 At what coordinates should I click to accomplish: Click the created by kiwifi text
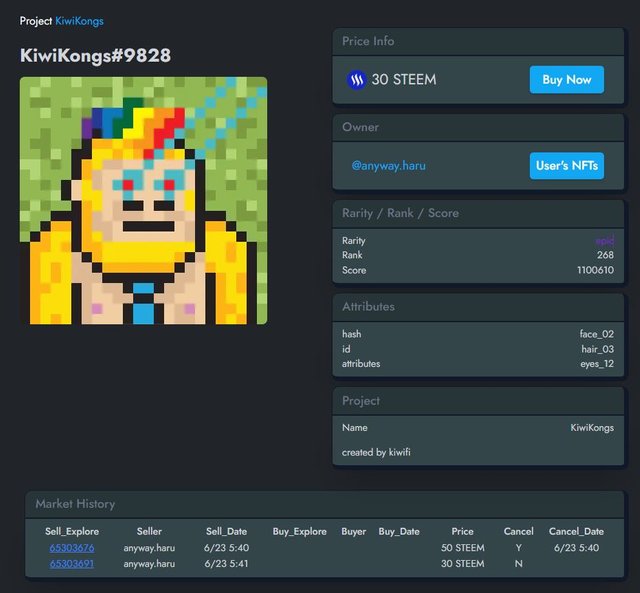(376, 452)
